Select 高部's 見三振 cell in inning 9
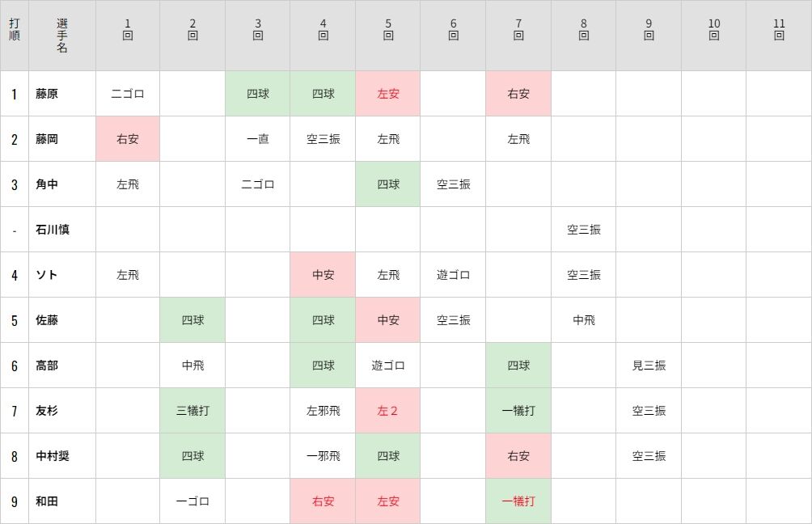 click(649, 366)
